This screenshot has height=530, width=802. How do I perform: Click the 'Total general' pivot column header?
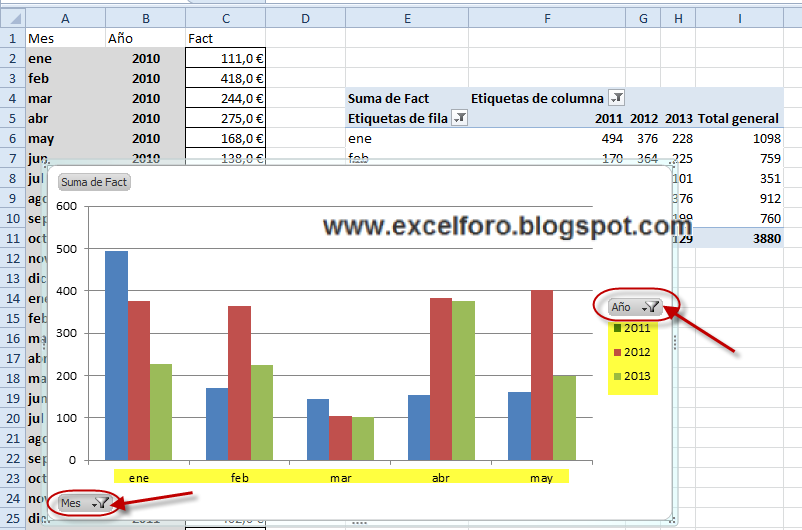click(x=740, y=118)
